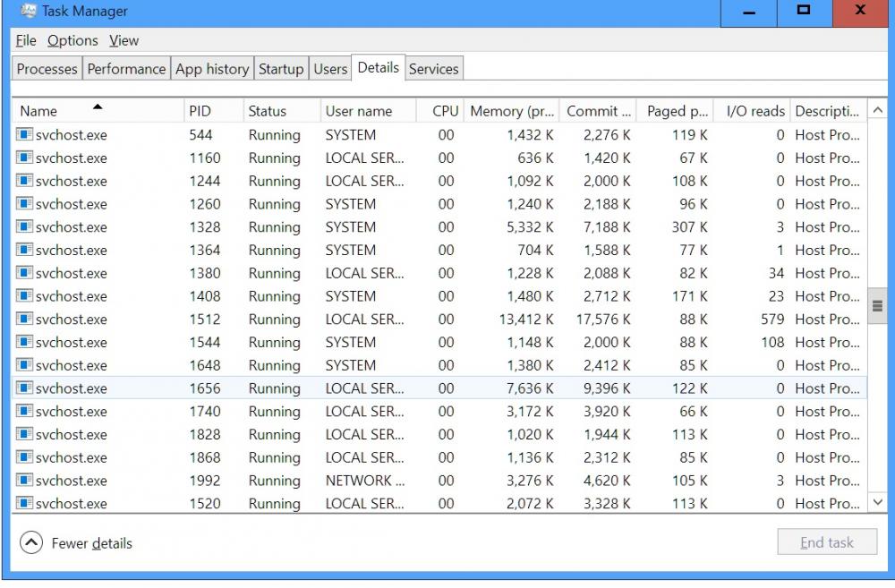Switch to the Users tab
This screenshot has width=895, height=588.
coord(330,69)
